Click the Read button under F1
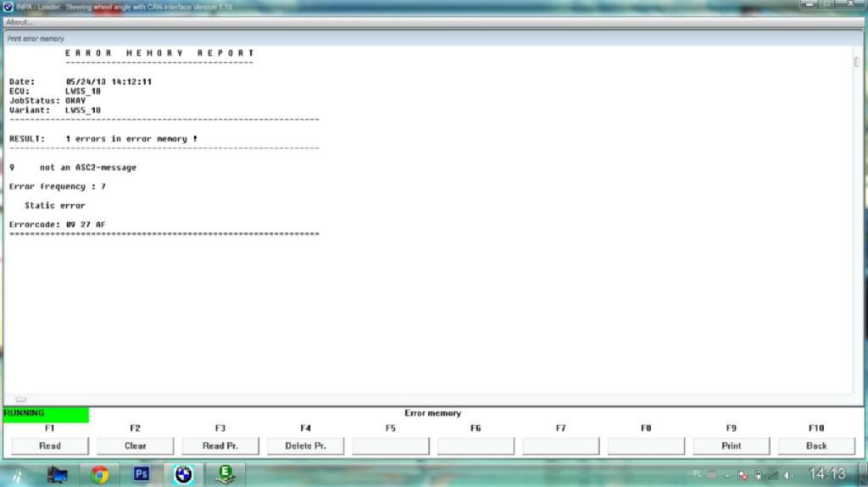Viewport: 868px width, 487px height. pyautogui.click(x=50, y=445)
